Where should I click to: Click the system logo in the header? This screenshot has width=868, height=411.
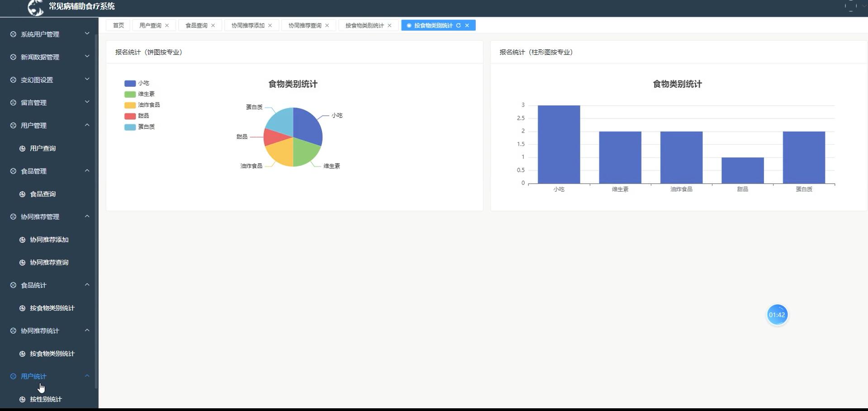coord(36,7)
